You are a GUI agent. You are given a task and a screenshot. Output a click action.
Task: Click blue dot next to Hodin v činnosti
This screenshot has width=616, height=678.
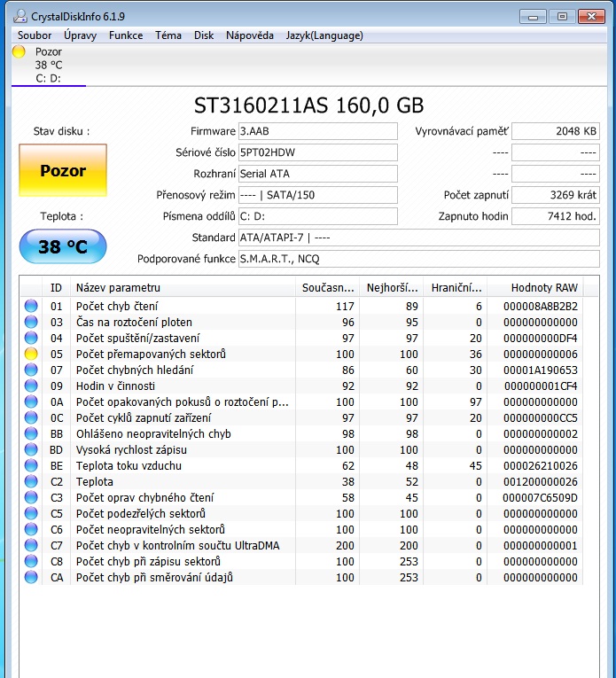click(31, 386)
